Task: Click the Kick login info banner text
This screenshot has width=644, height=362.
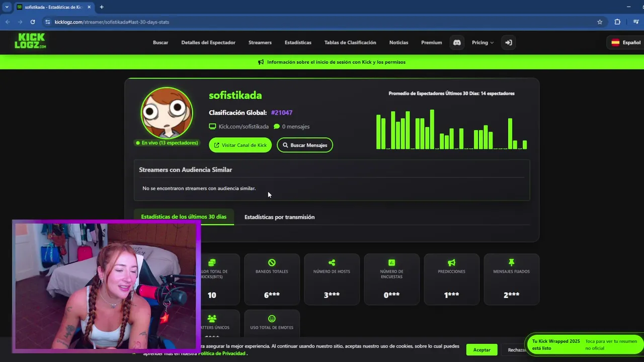Action: 336,62
